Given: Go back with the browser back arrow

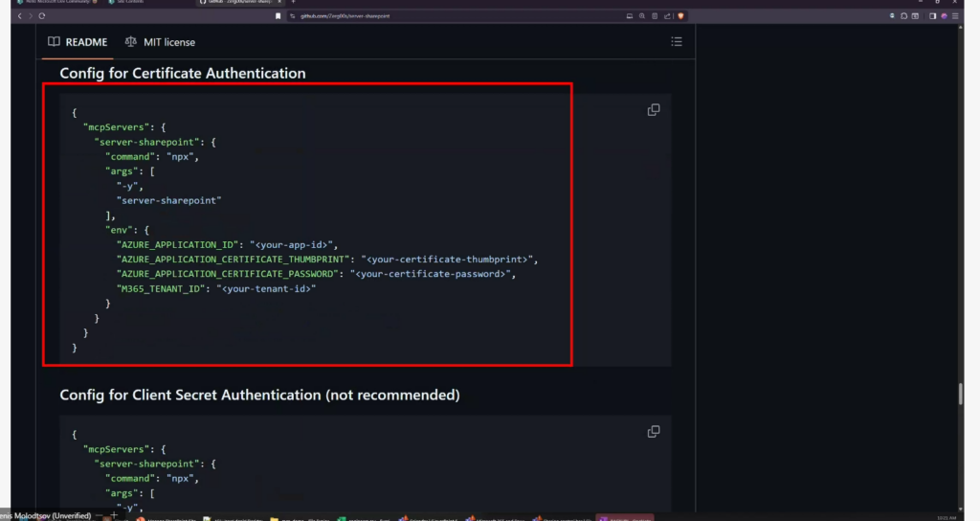Looking at the screenshot, I should 19,16.
